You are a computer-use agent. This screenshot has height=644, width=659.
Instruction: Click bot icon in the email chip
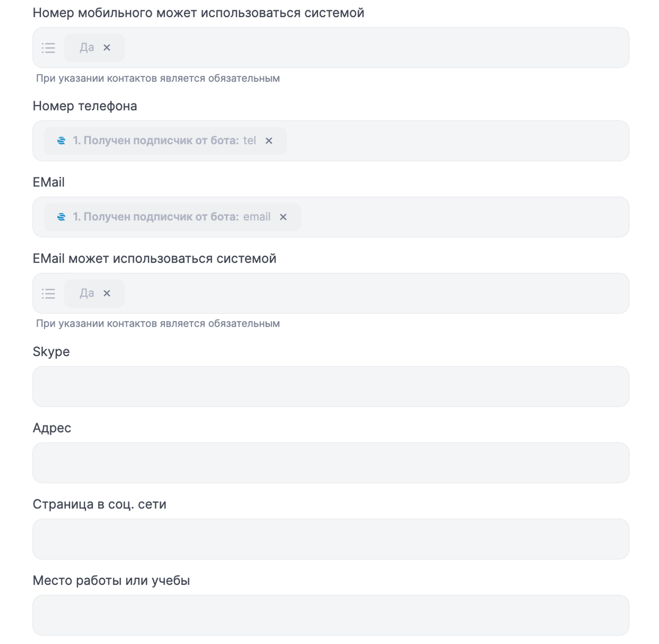(61, 217)
